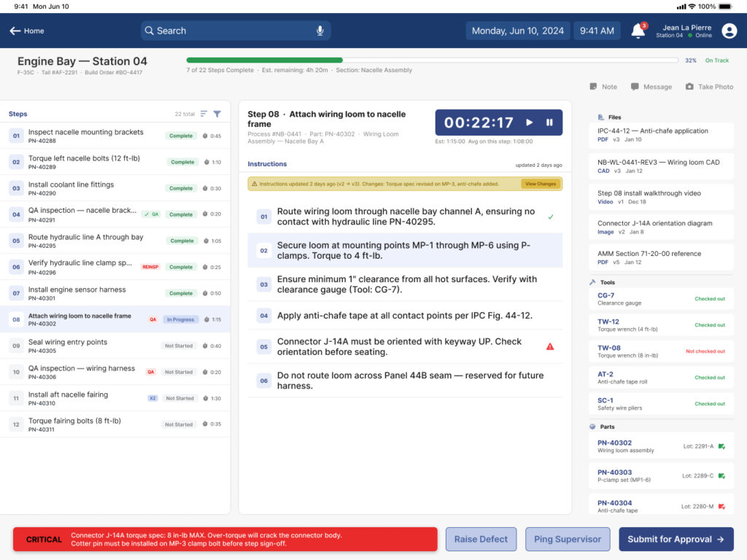747x560 pixels.
Task: Click the Tools wrench icon
Action: (592, 282)
